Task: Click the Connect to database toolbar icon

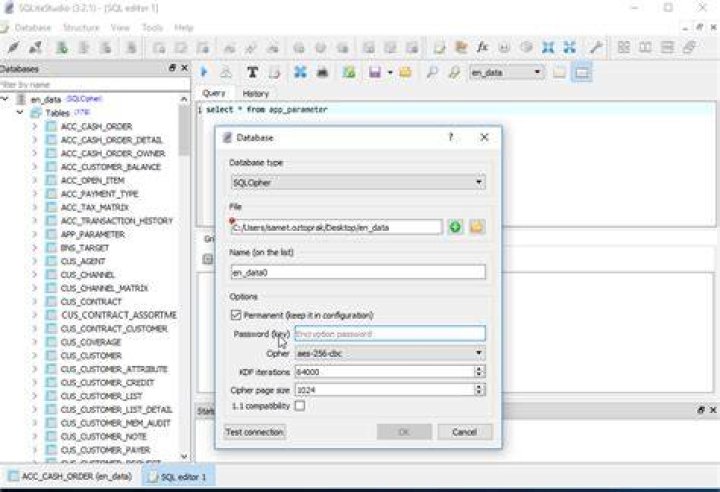Action: click(x=14, y=47)
